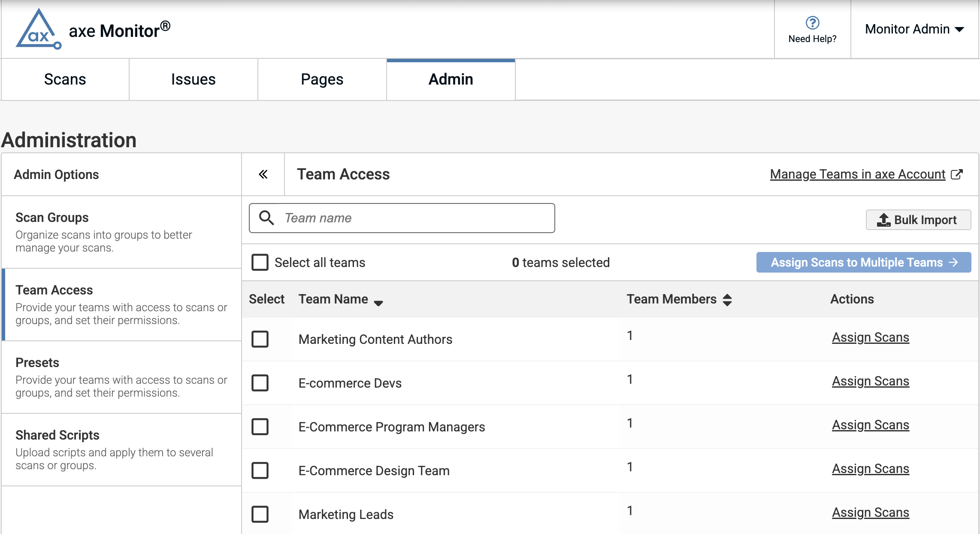Open the Need Help question mark icon
Viewport: 980px width, 534px height.
pos(812,22)
